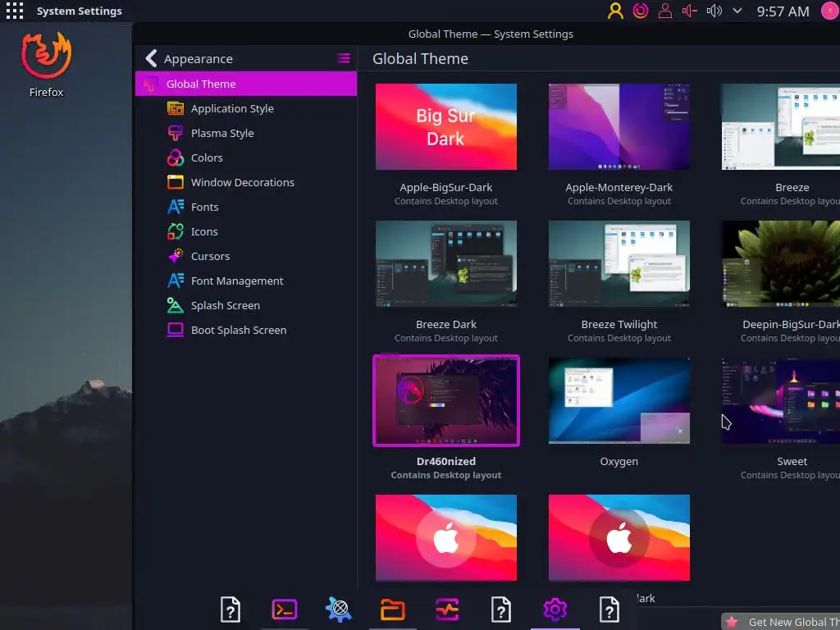Select the Oxygen theme thumbnail

pyautogui.click(x=619, y=400)
